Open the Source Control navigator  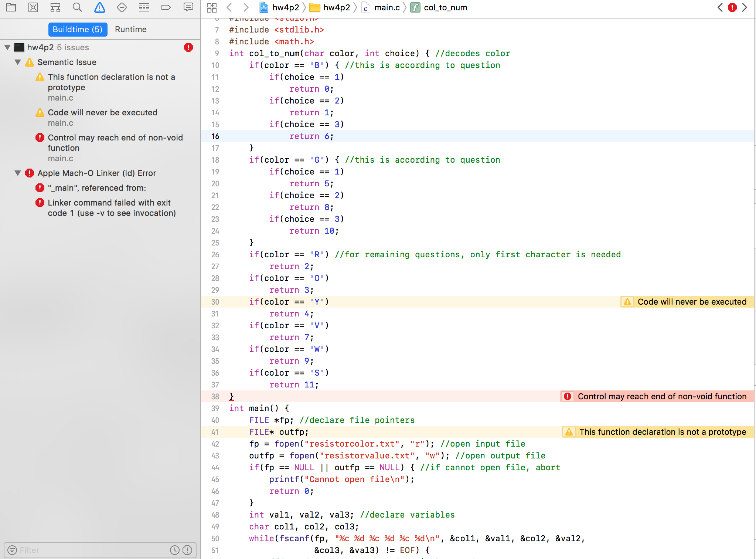click(x=33, y=7)
